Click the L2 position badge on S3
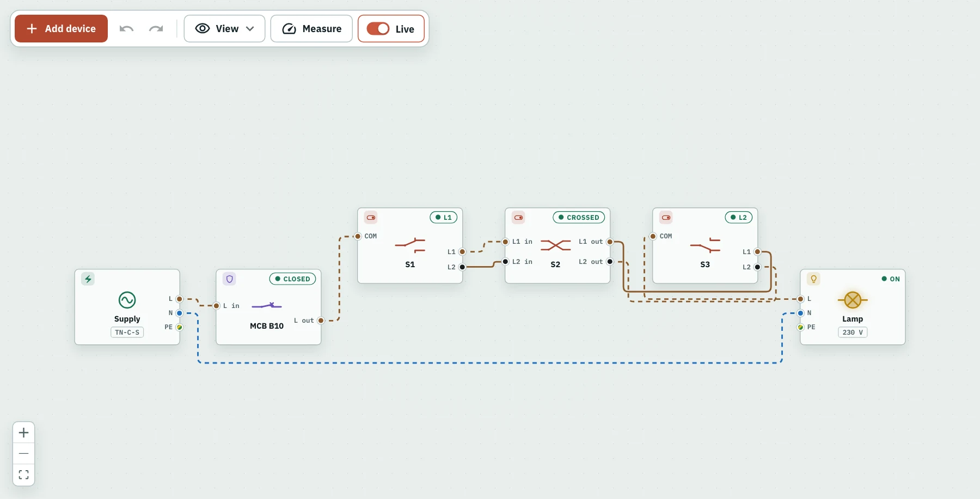 [x=738, y=217]
